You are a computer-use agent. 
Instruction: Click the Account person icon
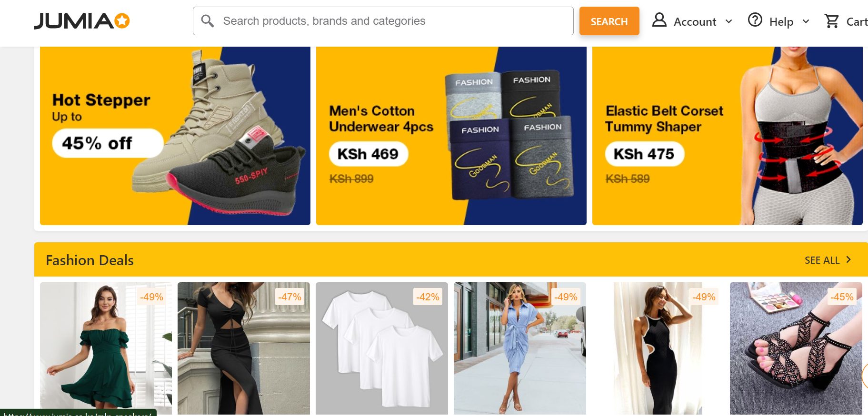(659, 20)
